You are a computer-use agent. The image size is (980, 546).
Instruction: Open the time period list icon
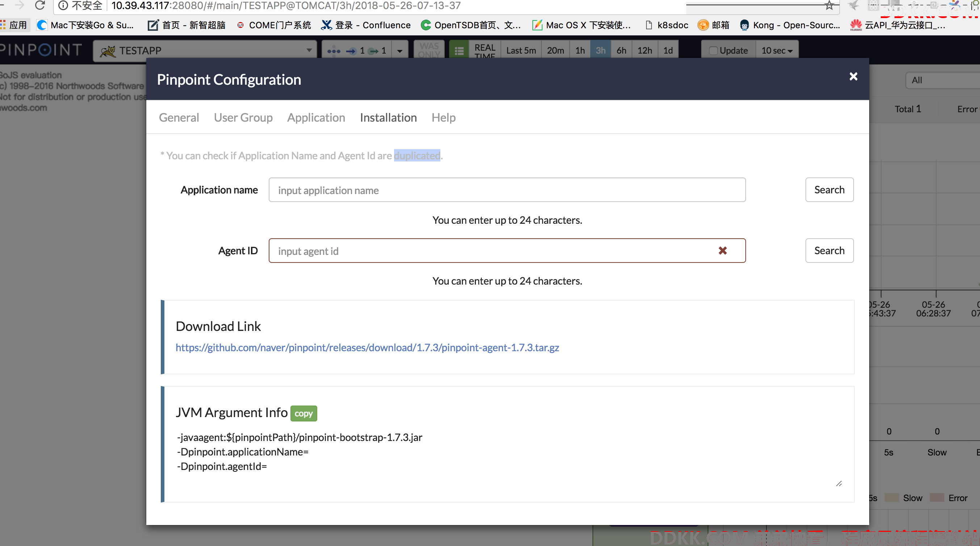459,50
